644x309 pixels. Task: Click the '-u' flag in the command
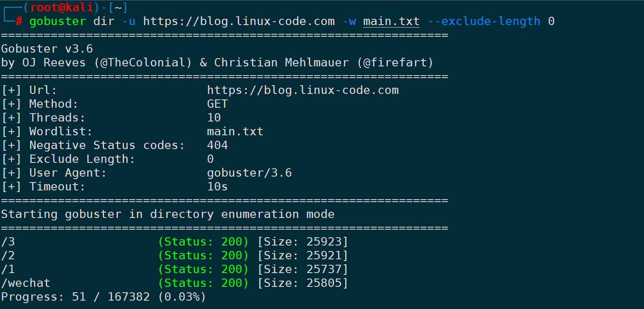(x=129, y=21)
